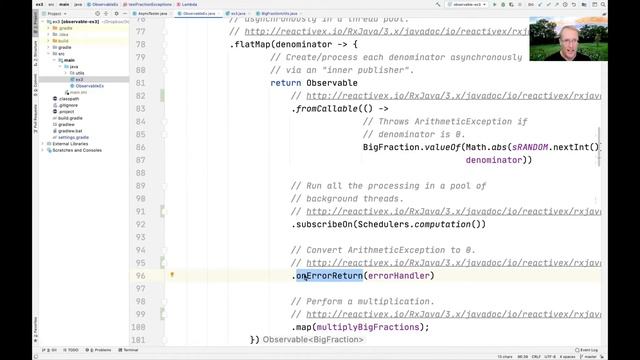Click testFractionExceptions breadcrumb
Image resolution: width=640 pixels, height=360 pixels.
pos(147,4)
